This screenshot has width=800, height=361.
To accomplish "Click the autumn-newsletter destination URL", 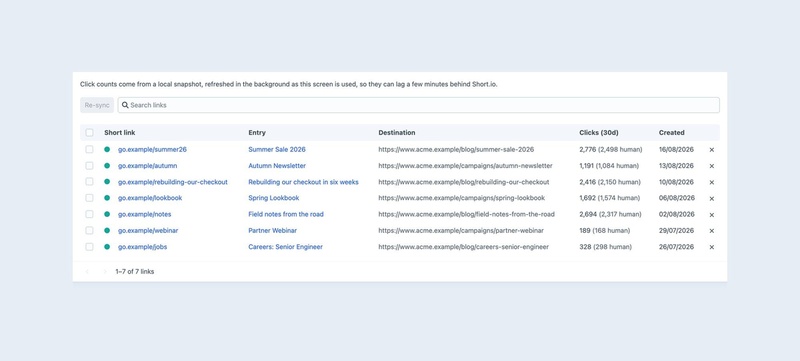I will point(465,166).
